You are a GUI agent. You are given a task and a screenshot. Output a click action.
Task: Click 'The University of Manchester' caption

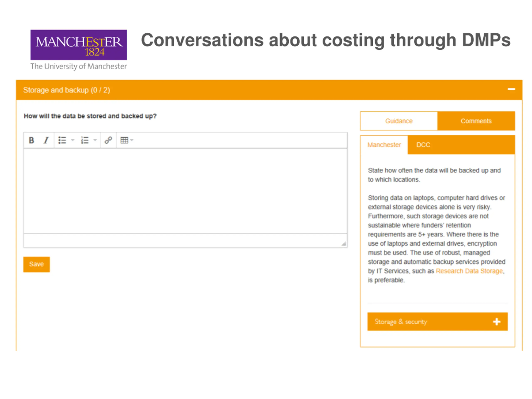[78, 66]
